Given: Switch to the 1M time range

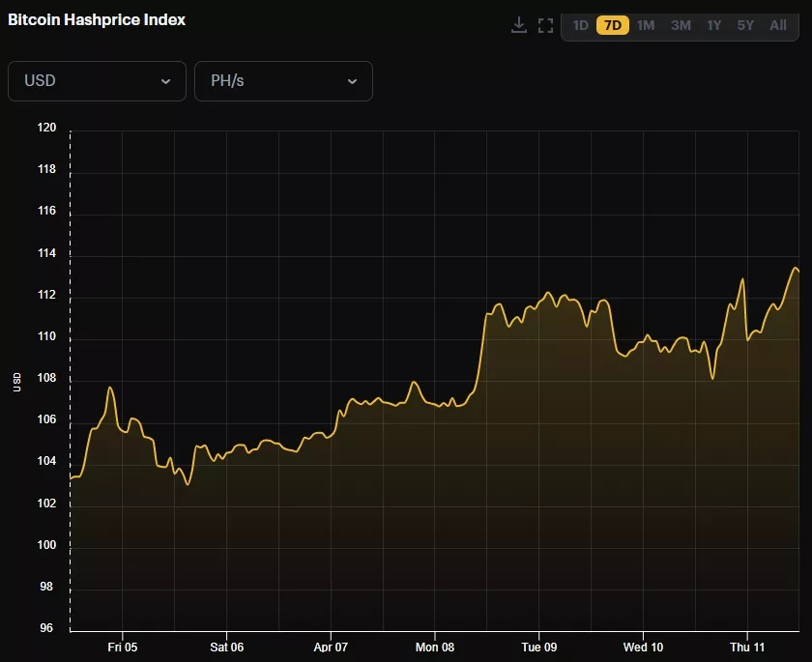Looking at the screenshot, I should [646, 25].
